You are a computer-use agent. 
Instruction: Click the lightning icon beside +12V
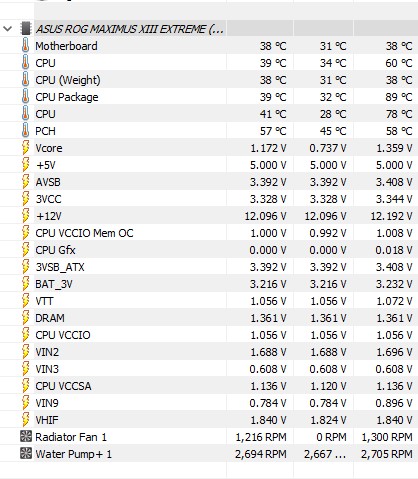pyautogui.click(x=25, y=216)
